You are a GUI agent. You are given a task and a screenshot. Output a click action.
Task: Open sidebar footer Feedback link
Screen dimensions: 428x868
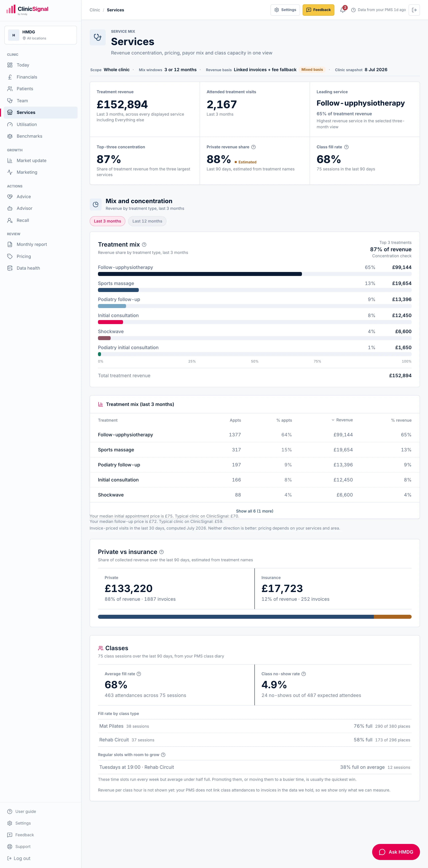tap(21, 835)
